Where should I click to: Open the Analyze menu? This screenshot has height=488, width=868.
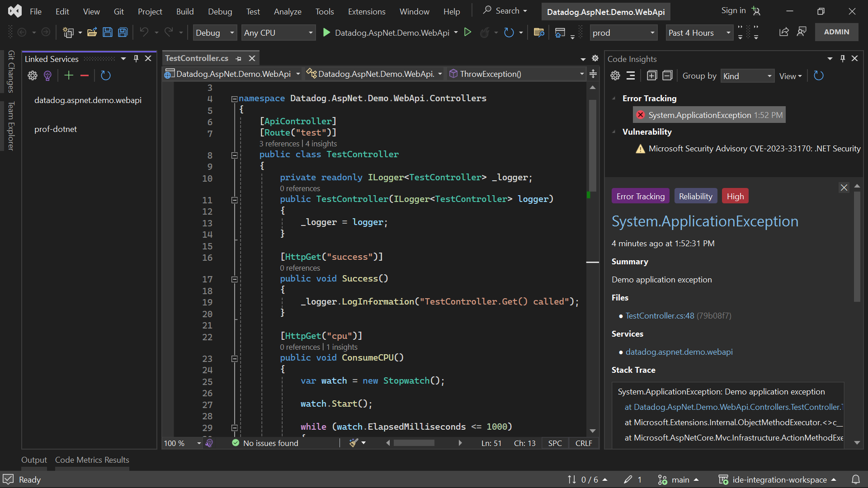[x=288, y=11]
